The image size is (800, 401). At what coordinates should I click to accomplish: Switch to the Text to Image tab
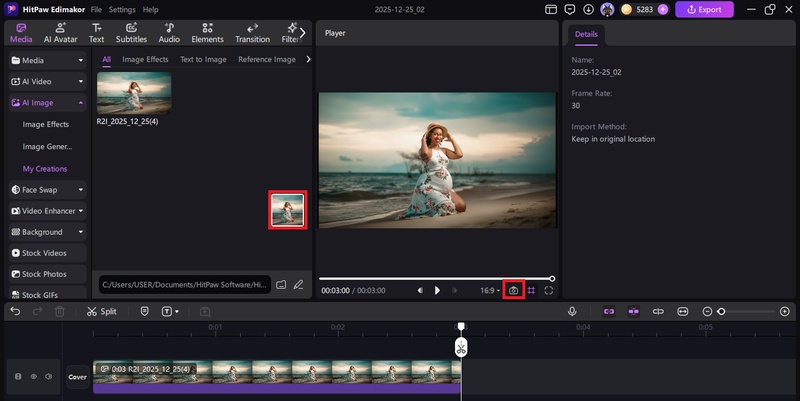[x=203, y=59]
